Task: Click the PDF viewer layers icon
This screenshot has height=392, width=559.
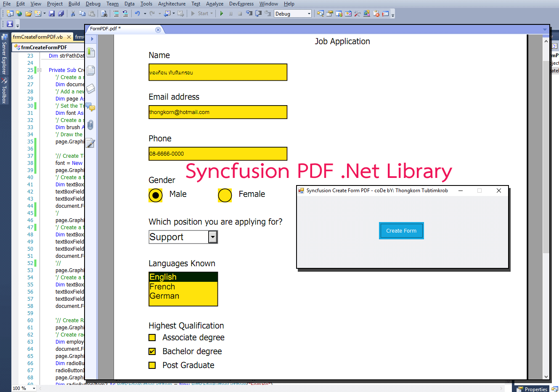Action: (90, 89)
